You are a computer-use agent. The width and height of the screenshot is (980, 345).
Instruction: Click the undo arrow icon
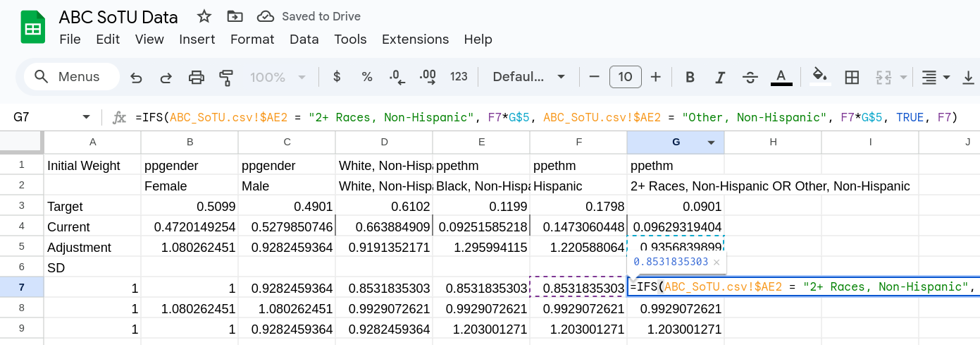[137, 77]
